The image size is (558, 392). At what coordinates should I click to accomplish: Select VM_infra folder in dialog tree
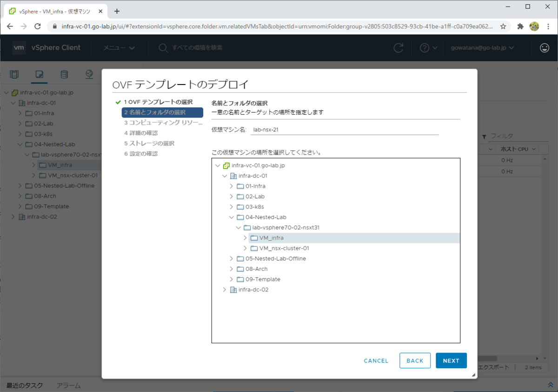267,238
